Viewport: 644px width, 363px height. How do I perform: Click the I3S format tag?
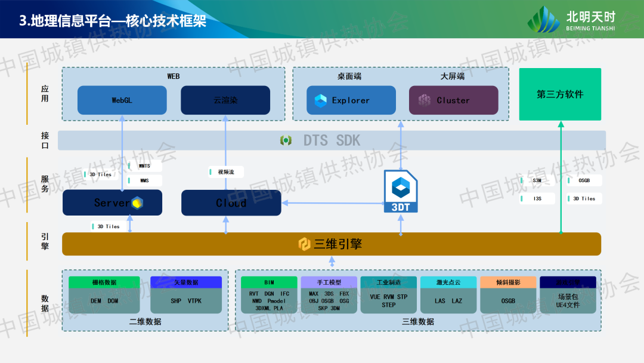537,198
